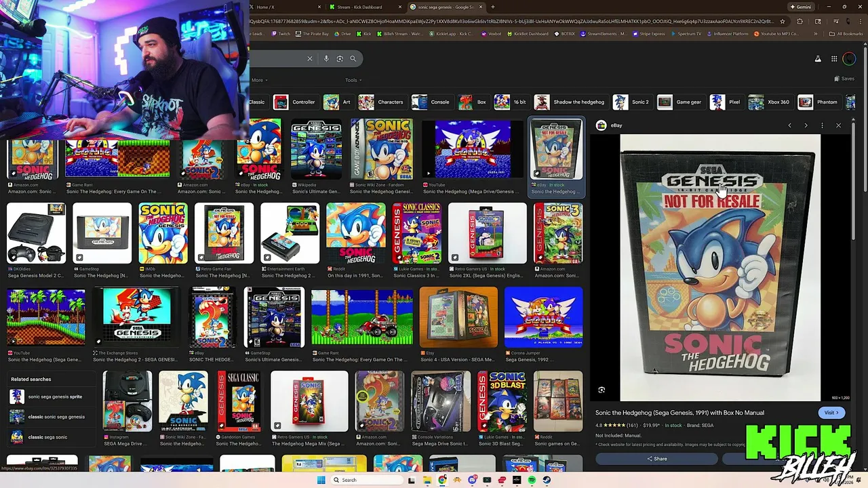Image resolution: width=868 pixels, height=488 pixels.
Task: Expand the Tools dropdown
Action: 352,80
